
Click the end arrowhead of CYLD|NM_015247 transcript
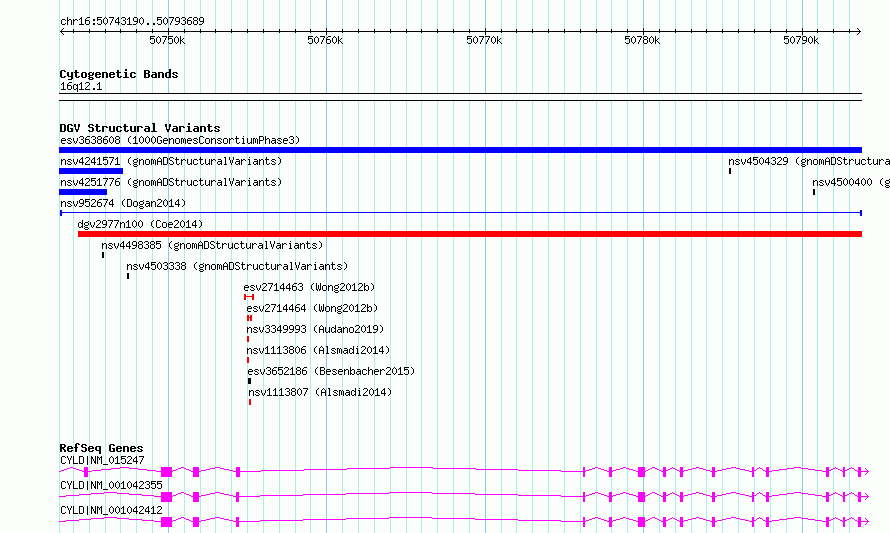(866, 472)
